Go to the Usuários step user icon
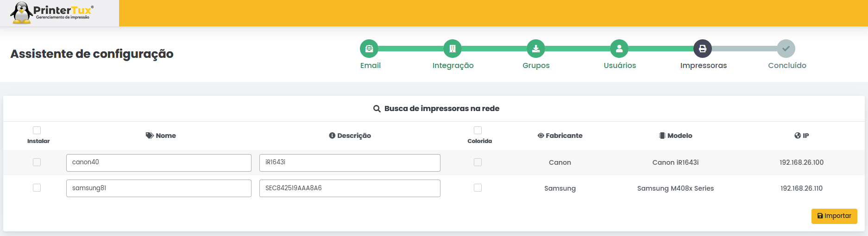The width and height of the screenshot is (868, 236). click(619, 49)
